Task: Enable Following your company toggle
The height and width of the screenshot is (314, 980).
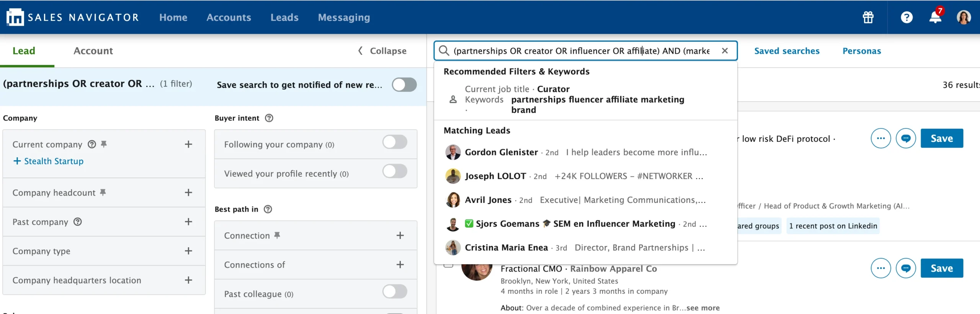Action: (395, 142)
